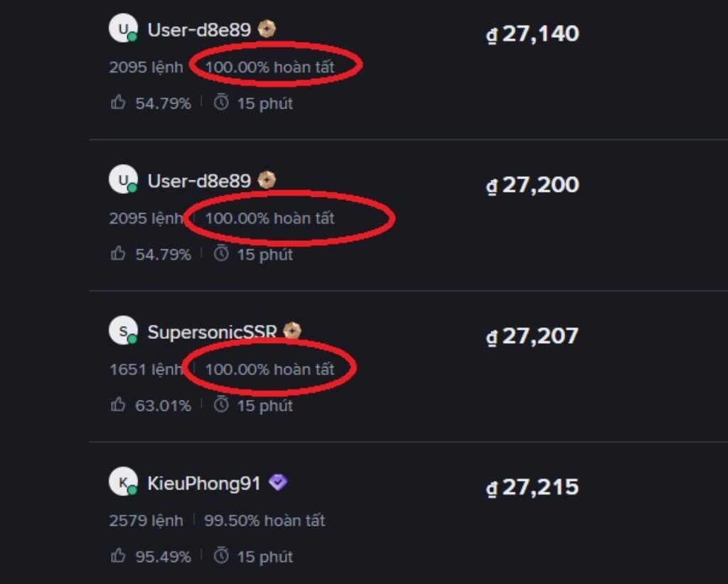
Task: Click the KieuPhong91 avatar icon
Action: click(122, 482)
